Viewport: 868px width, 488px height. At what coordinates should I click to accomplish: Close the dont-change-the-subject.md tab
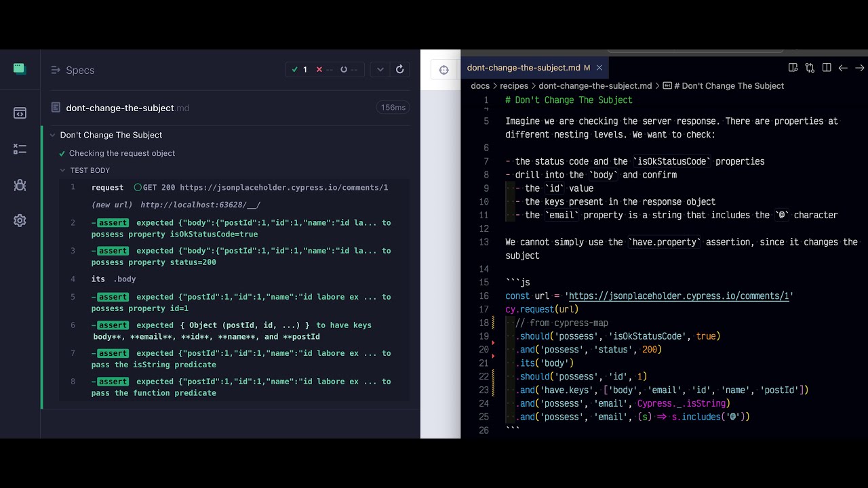[x=599, y=68]
